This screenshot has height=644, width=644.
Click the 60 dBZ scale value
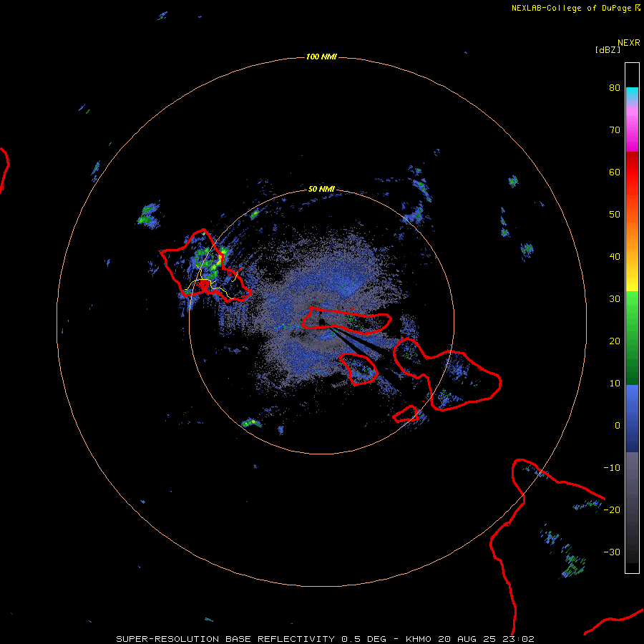[615, 172]
